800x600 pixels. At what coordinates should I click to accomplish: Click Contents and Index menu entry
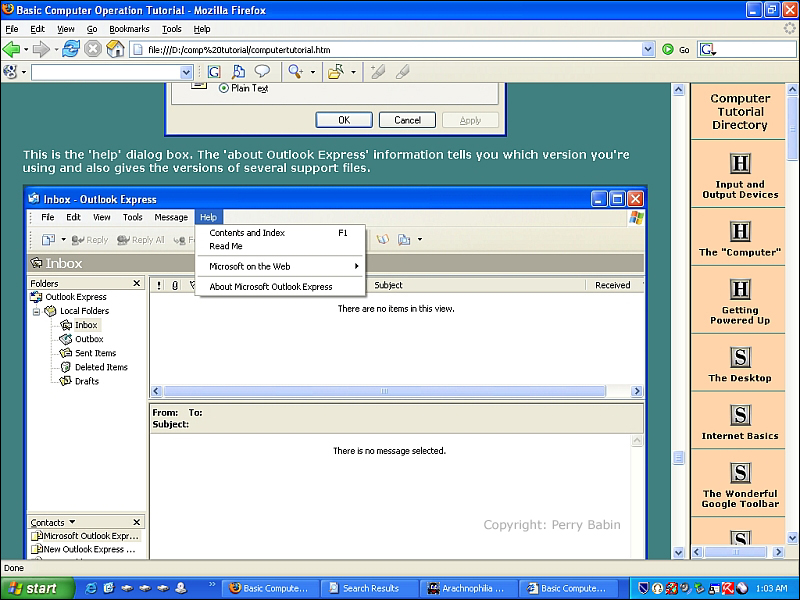click(x=280, y=233)
